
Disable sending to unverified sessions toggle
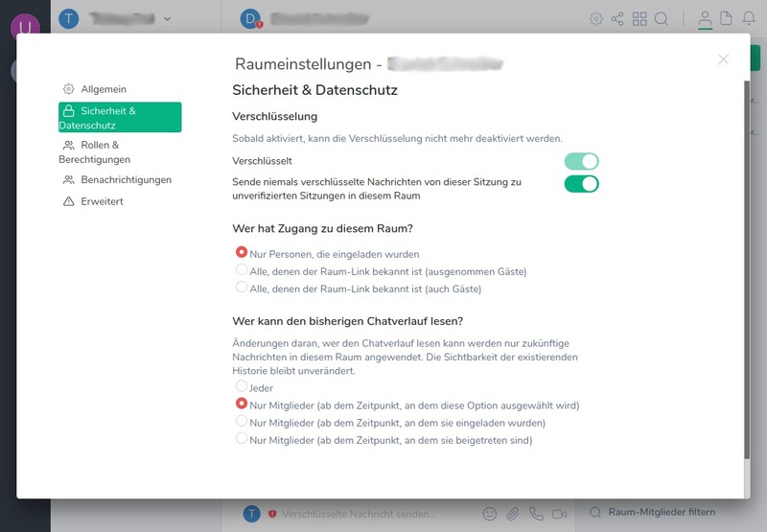click(x=581, y=183)
